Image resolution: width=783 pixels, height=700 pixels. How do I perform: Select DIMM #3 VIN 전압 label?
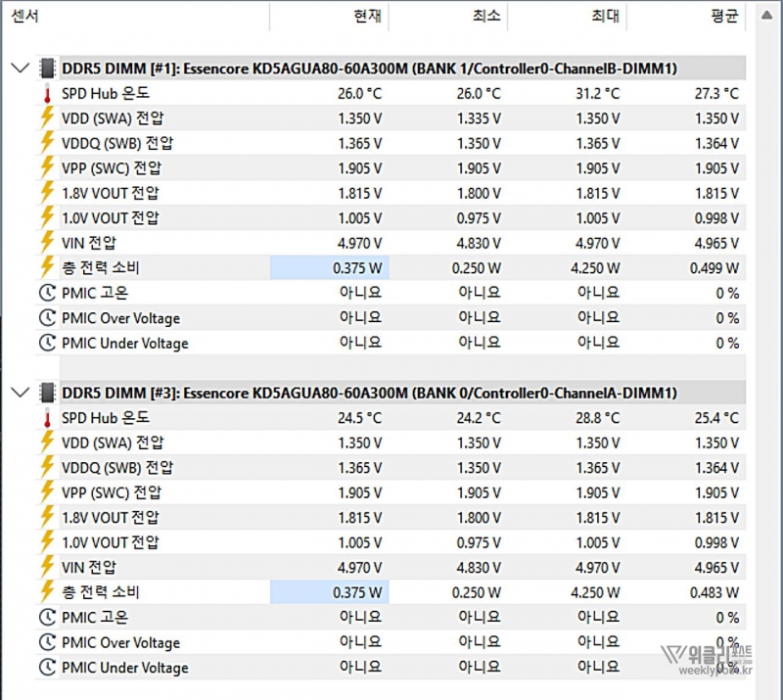[89, 568]
